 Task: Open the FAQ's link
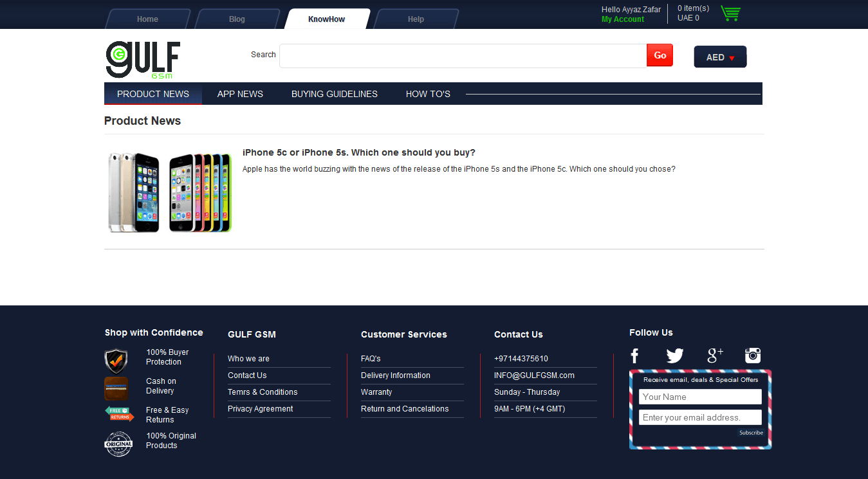[x=371, y=359]
